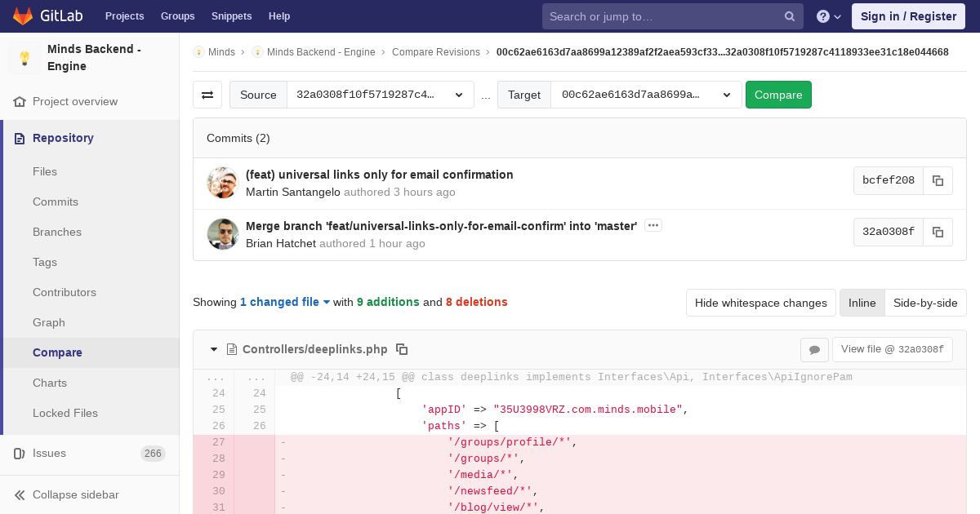Expand the merge commit description ellipsis

pos(653,225)
